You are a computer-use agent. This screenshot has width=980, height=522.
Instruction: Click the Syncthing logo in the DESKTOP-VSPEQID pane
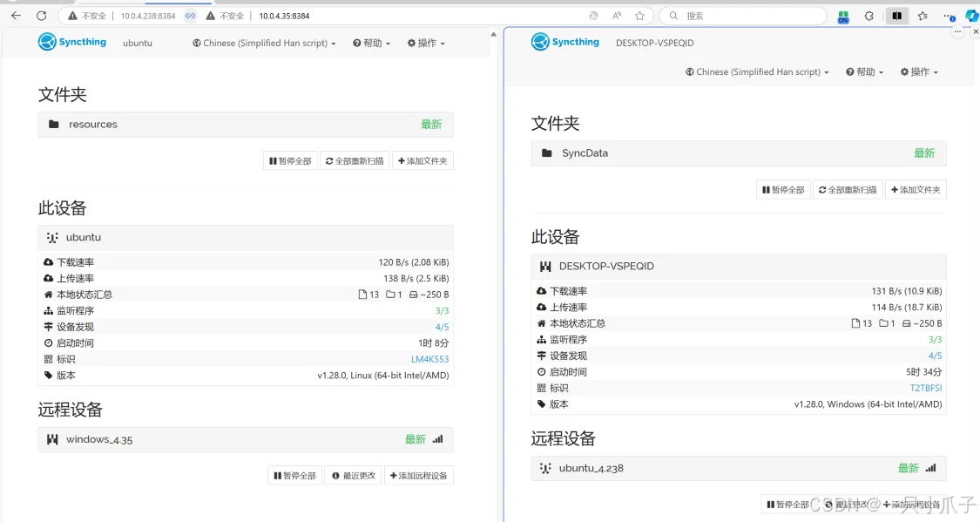[565, 42]
